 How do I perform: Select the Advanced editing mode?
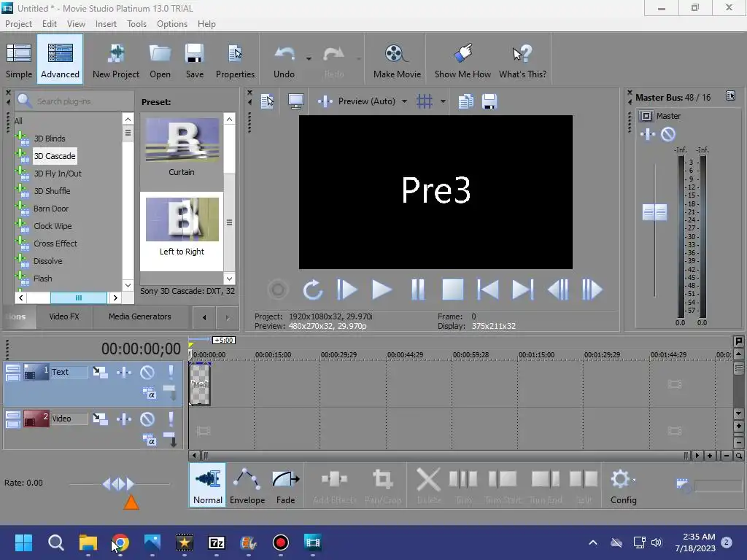click(60, 60)
